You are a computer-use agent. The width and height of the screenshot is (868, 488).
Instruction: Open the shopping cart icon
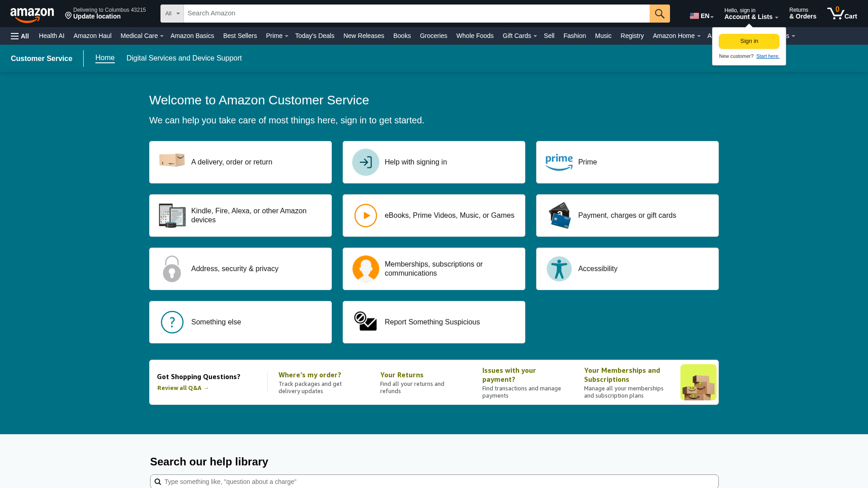click(x=835, y=13)
